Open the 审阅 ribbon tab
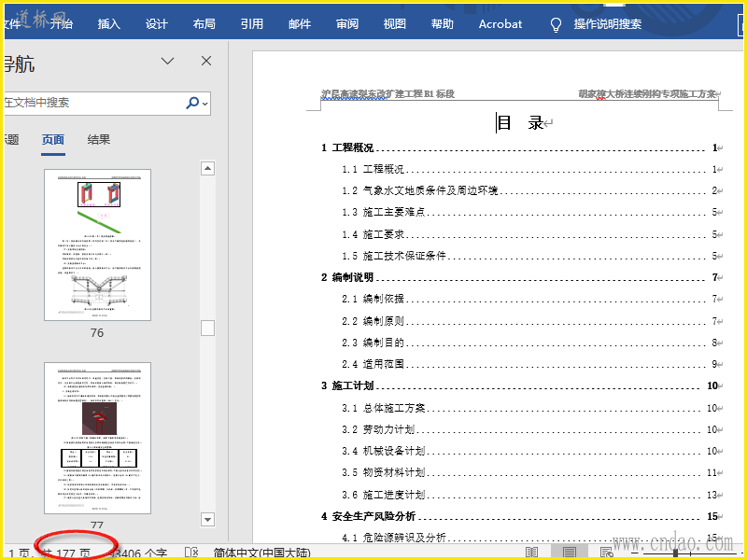The width and height of the screenshot is (747, 560). click(x=346, y=24)
